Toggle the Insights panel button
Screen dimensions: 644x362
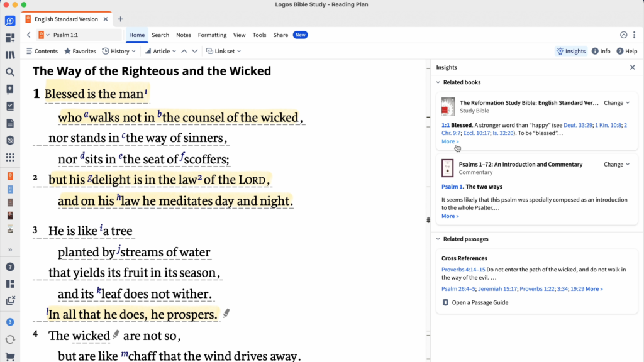click(x=570, y=51)
